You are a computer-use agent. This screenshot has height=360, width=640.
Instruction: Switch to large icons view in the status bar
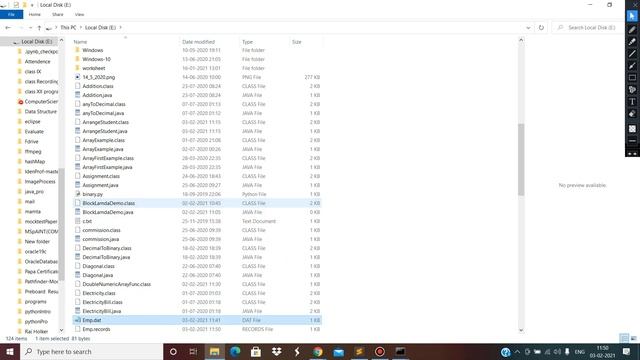click(x=634, y=338)
